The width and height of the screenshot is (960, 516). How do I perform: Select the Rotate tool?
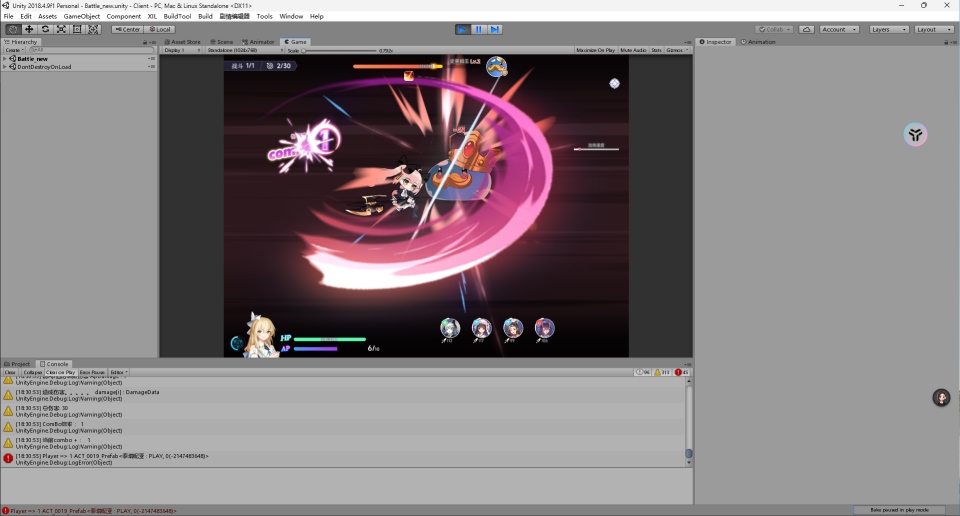pyautogui.click(x=45, y=29)
